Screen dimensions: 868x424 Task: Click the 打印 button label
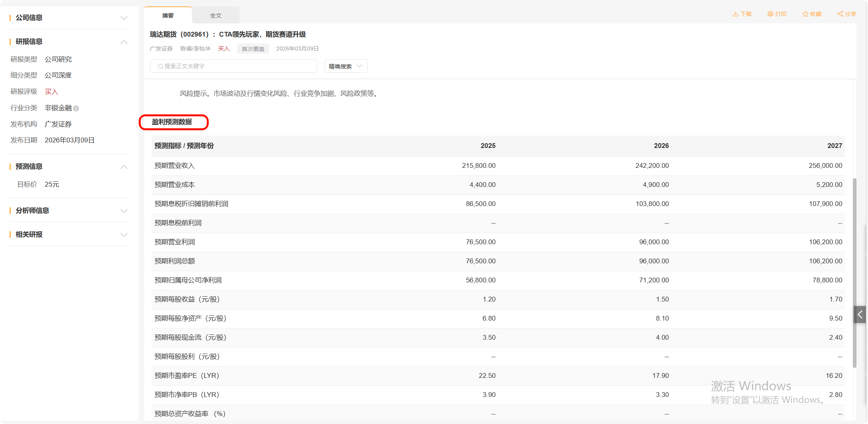pos(781,14)
